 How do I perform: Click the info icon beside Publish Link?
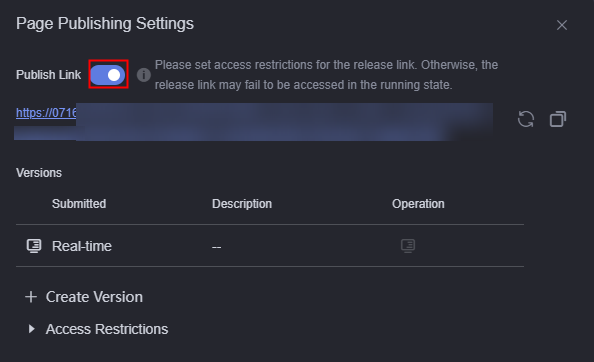(x=144, y=75)
